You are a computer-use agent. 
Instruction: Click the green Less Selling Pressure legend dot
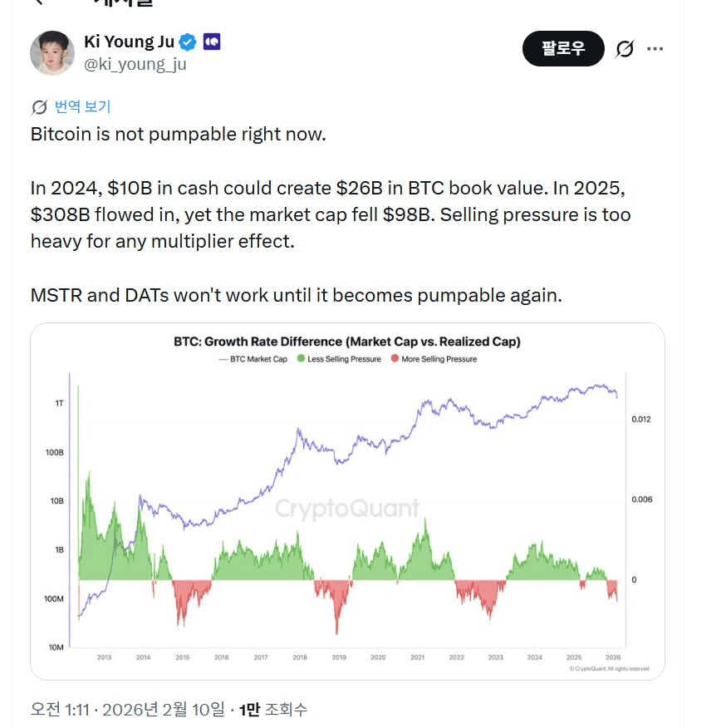tap(301, 359)
